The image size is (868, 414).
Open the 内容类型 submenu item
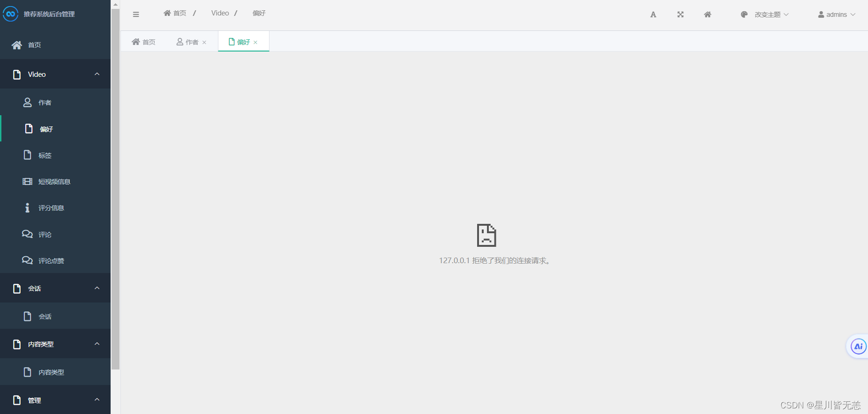pos(55,372)
